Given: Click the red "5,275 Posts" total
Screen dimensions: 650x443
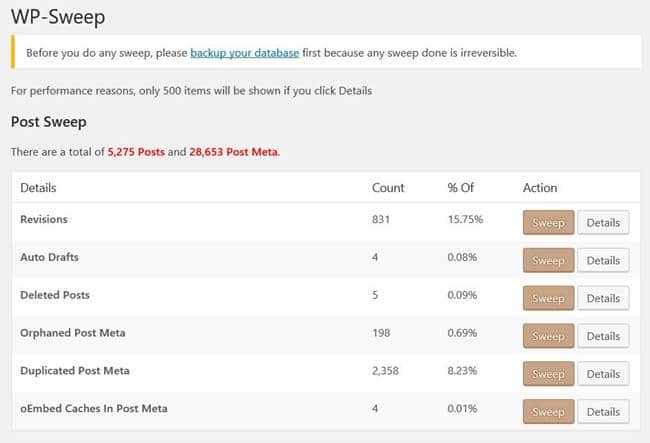Looking at the screenshot, I should 137,152.
